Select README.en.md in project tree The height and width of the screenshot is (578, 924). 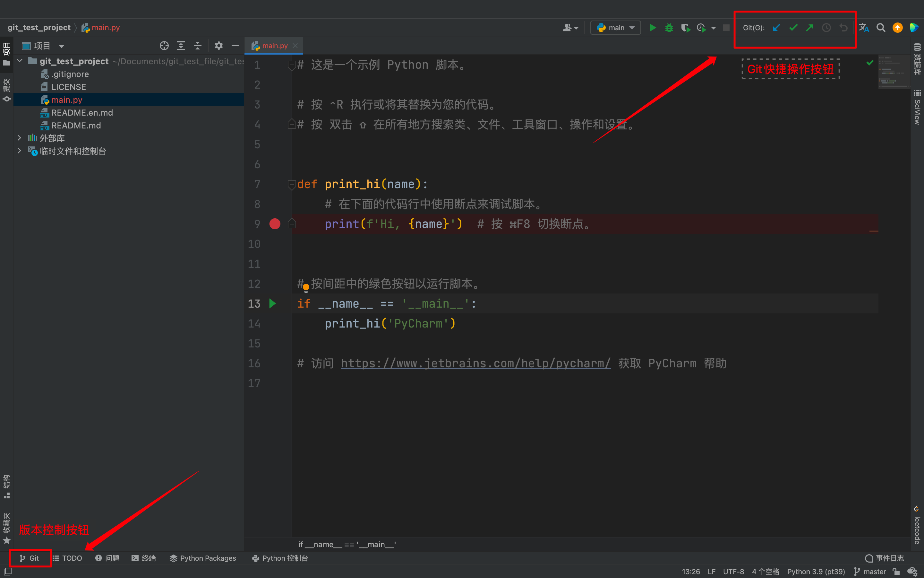(82, 113)
